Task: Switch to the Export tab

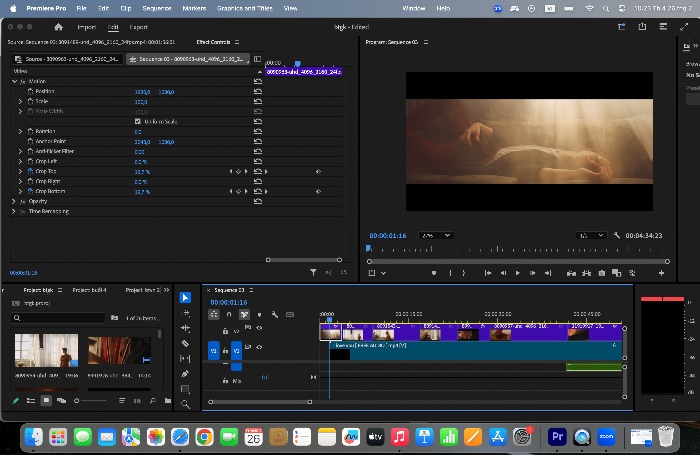Action: click(138, 27)
